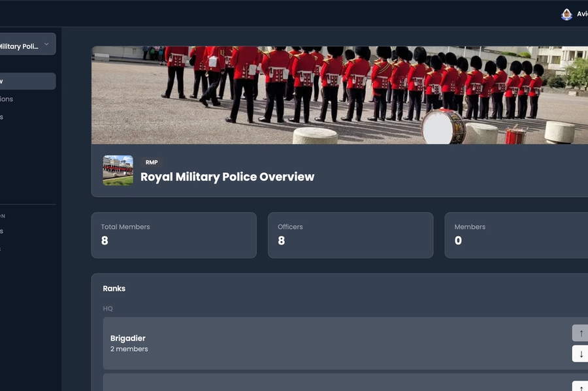Image resolution: width=588 pixels, height=391 pixels.
Task: Click the '2 members' text under Brigadier
Action: click(129, 349)
